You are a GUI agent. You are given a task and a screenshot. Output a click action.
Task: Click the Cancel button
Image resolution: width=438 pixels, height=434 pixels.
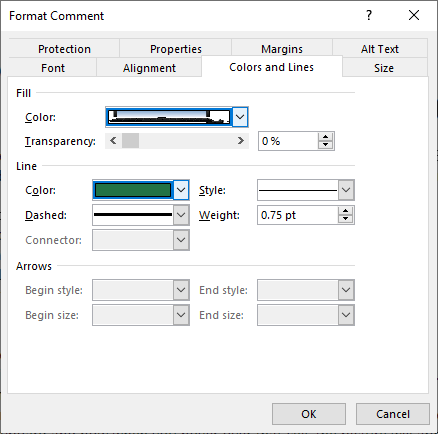point(393,414)
